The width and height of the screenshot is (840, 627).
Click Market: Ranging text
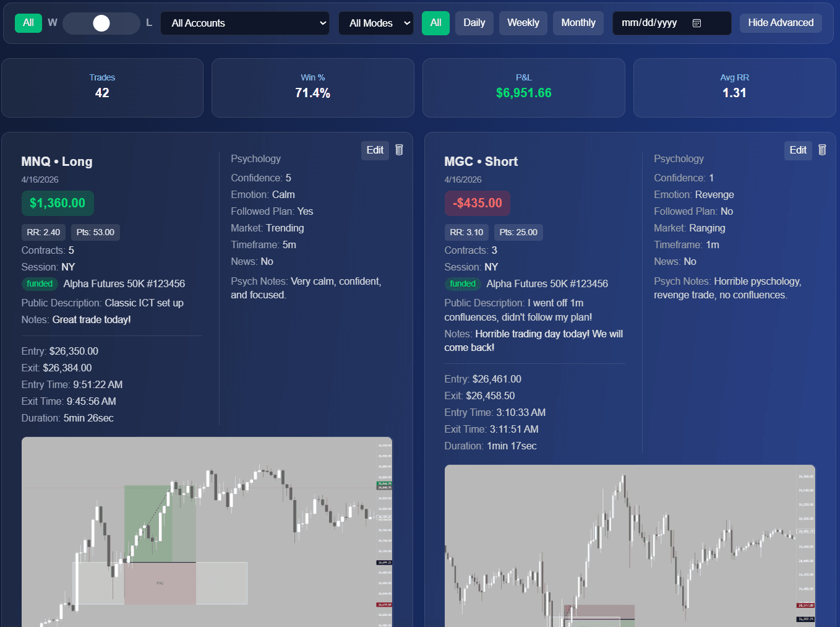[690, 228]
